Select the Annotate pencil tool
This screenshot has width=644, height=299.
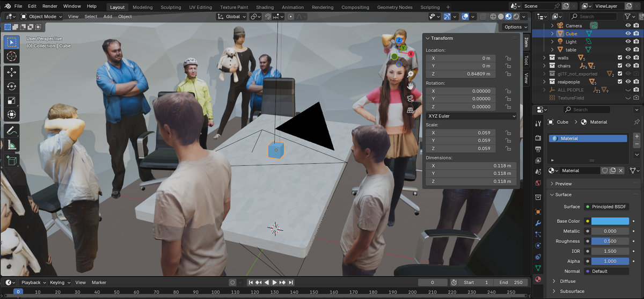point(12,130)
